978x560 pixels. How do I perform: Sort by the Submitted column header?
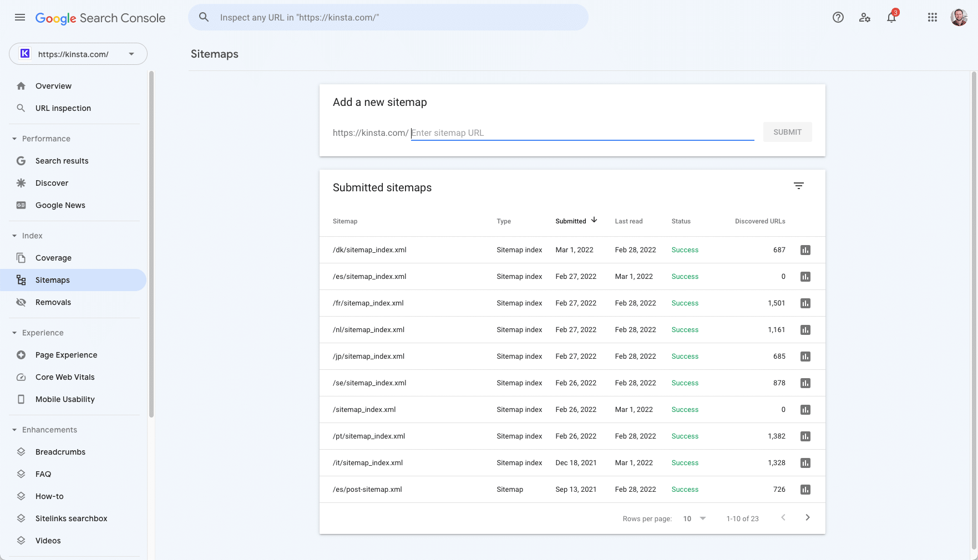coord(571,221)
